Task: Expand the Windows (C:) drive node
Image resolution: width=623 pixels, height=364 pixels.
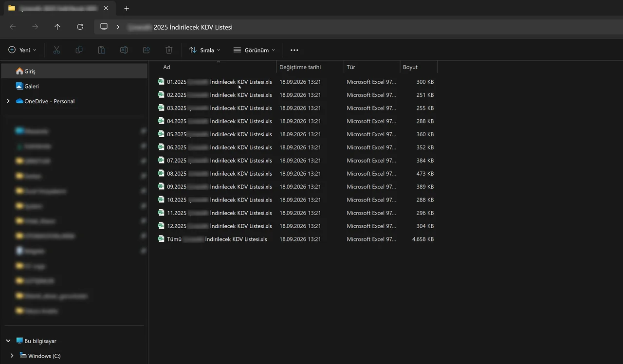Action: pos(12,356)
